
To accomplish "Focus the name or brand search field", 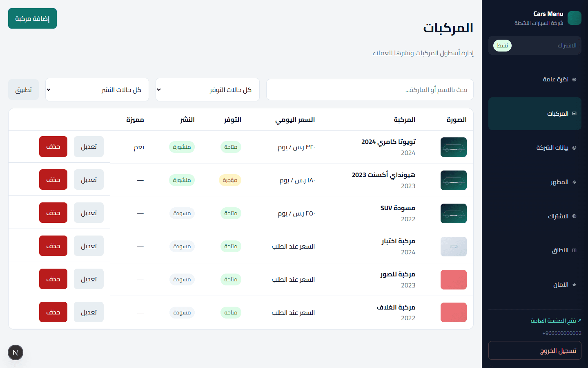I will tap(370, 90).
